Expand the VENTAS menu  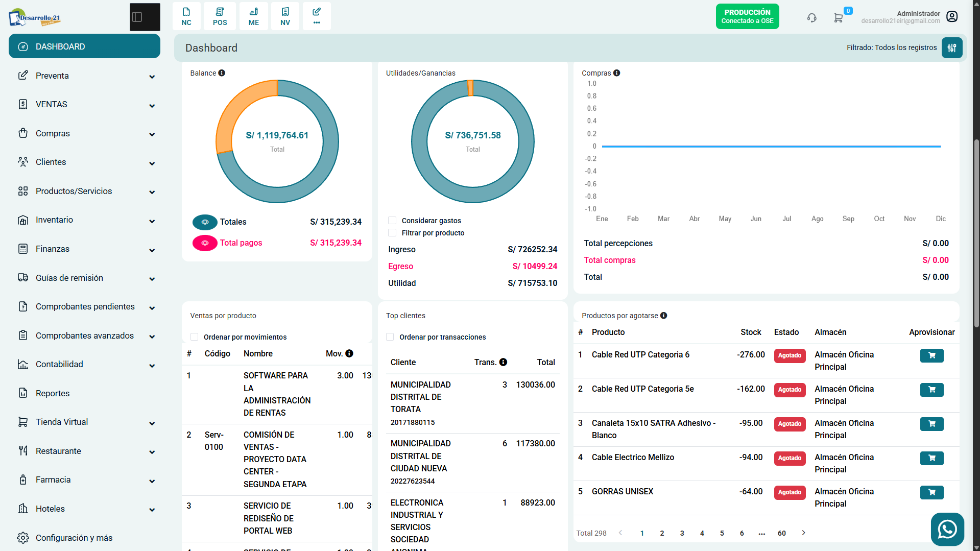[84, 104]
